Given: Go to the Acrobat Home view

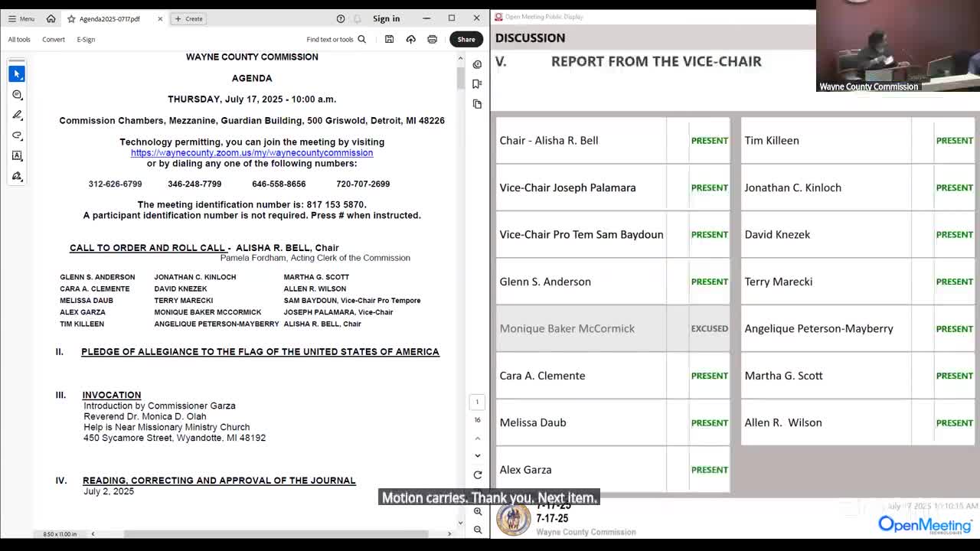Looking at the screenshot, I should pyautogui.click(x=51, y=18).
